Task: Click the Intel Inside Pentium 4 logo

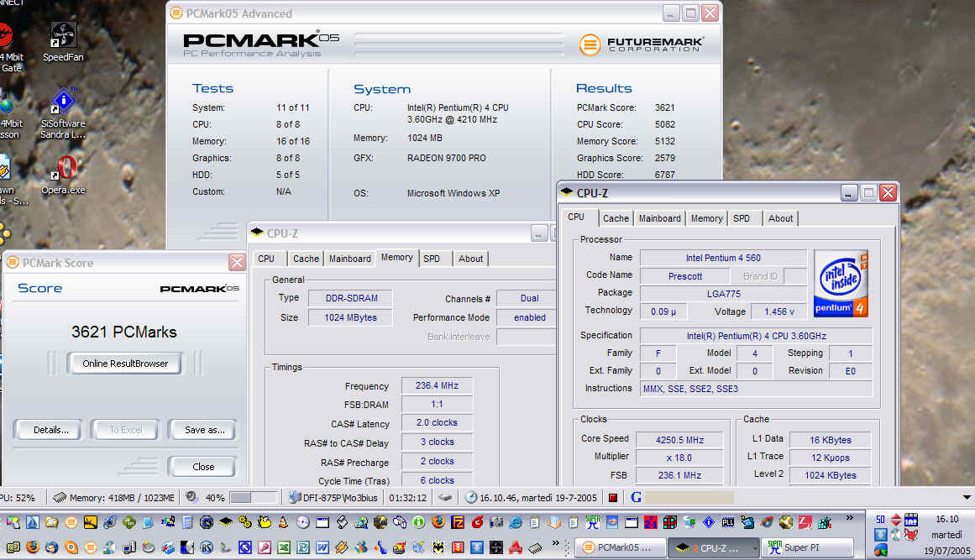Action: pyautogui.click(x=841, y=284)
